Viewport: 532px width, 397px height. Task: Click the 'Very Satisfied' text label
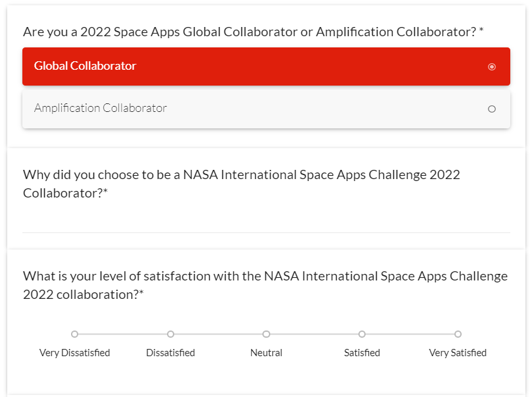click(458, 353)
